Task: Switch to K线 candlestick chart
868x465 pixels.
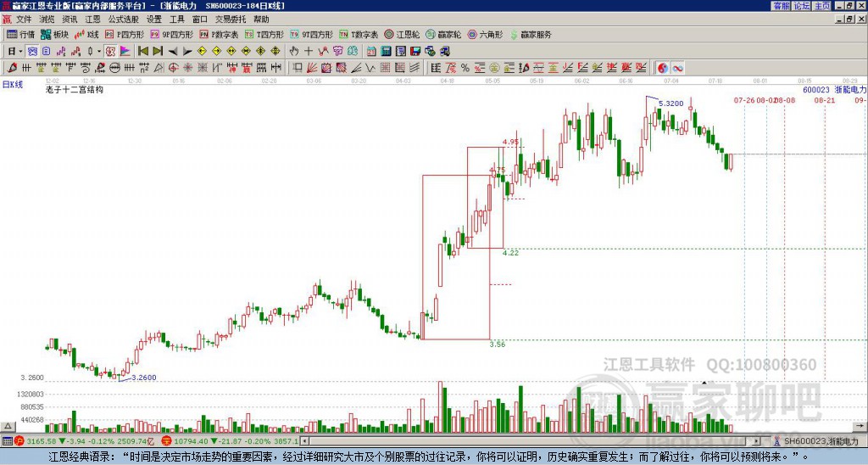Action: (86, 34)
